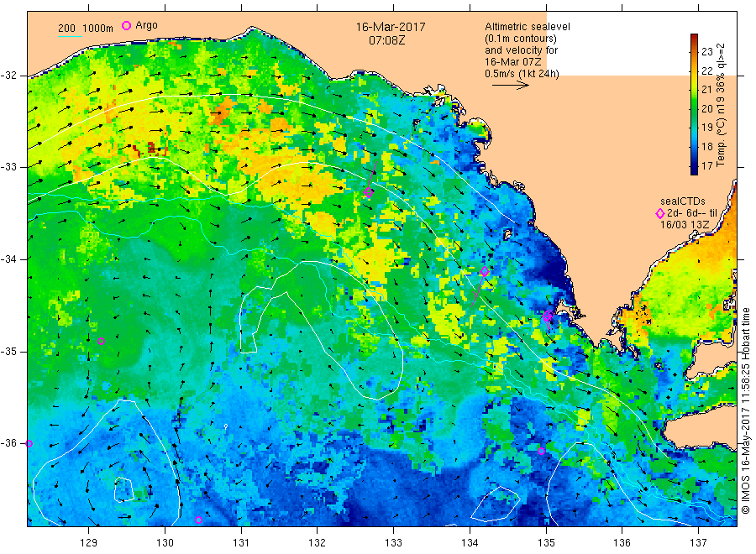Click the sealCTD diamond cluster near 34.6°S 135°E
The image size is (756, 554).
[547, 316]
